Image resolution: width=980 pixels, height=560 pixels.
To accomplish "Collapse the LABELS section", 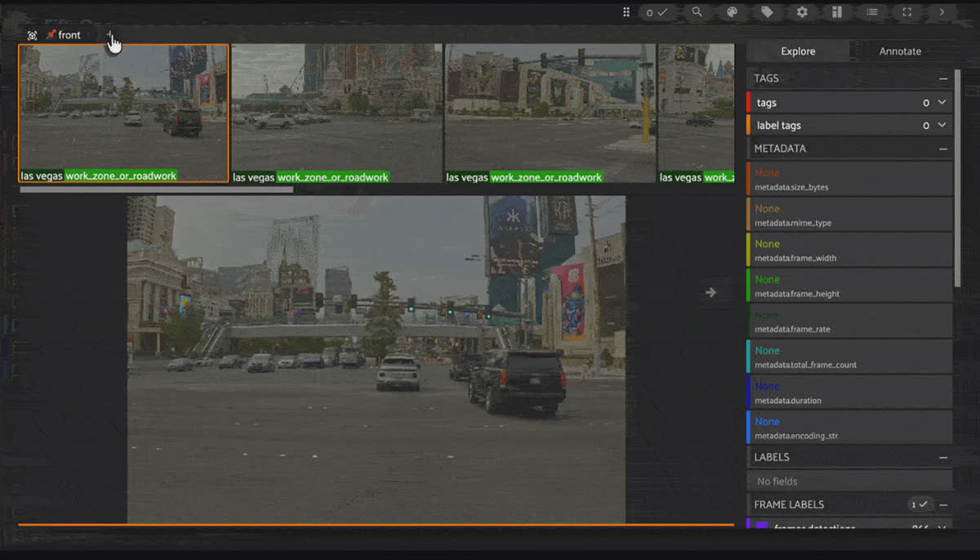I will coord(943,458).
